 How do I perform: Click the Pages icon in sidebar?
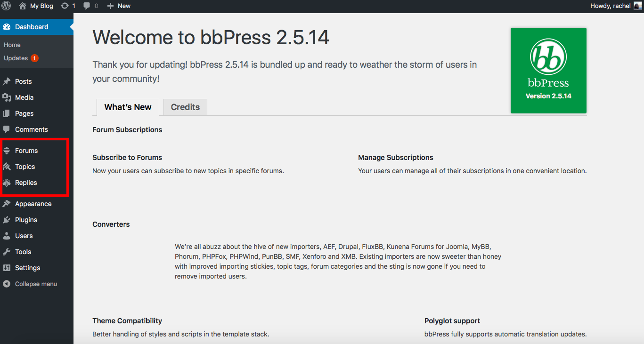click(7, 113)
